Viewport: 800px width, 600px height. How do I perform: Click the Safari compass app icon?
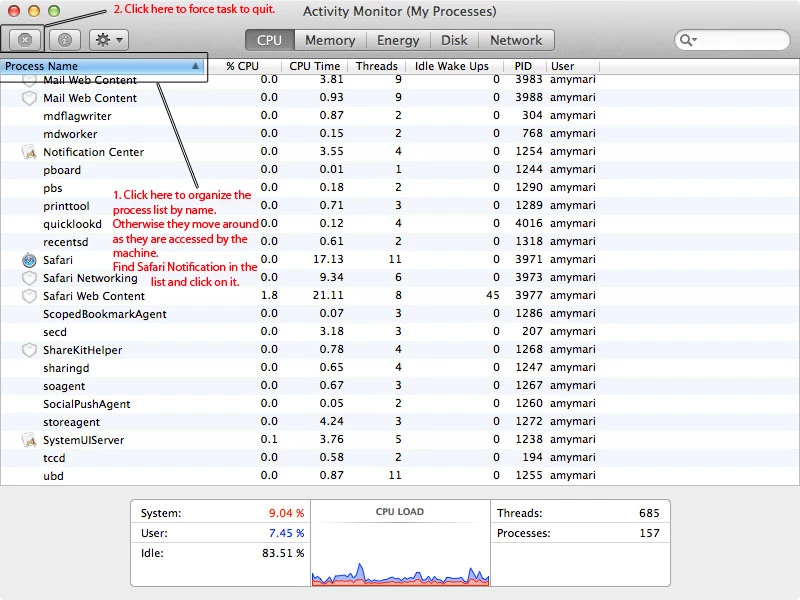(30, 260)
